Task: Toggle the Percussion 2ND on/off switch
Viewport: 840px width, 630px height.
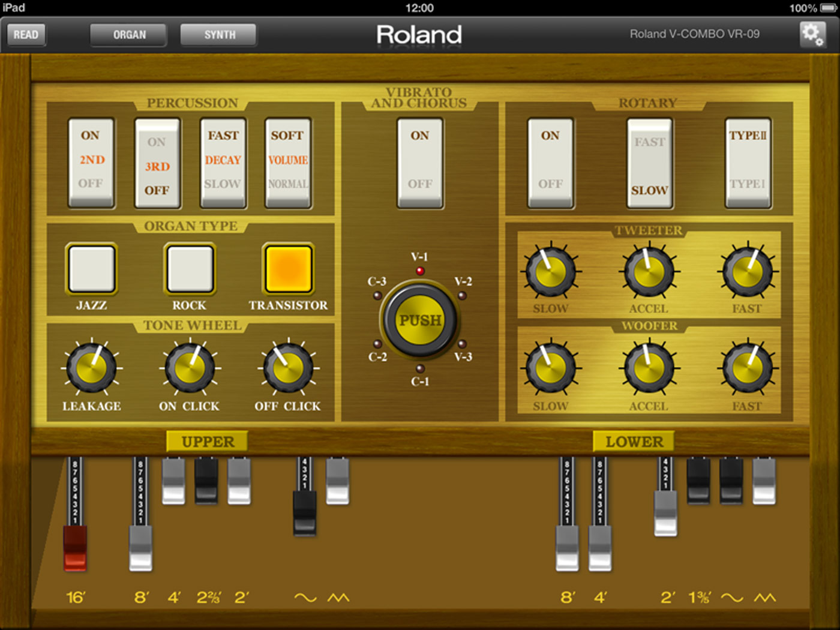Action: (91, 163)
